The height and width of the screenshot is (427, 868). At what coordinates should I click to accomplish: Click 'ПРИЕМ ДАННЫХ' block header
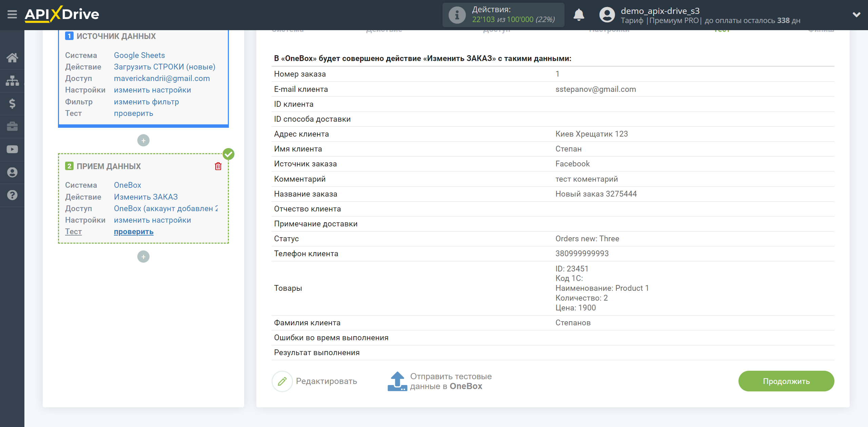click(x=108, y=166)
